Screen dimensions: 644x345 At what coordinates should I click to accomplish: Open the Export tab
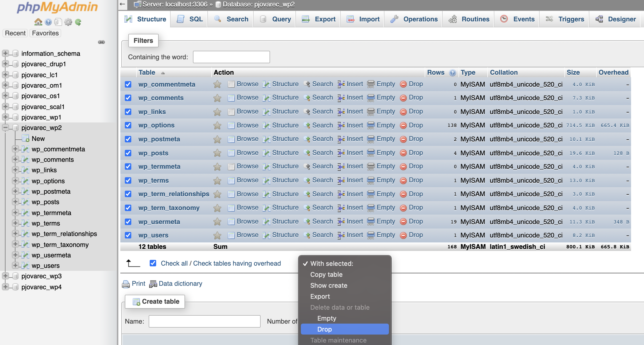pyautogui.click(x=319, y=19)
